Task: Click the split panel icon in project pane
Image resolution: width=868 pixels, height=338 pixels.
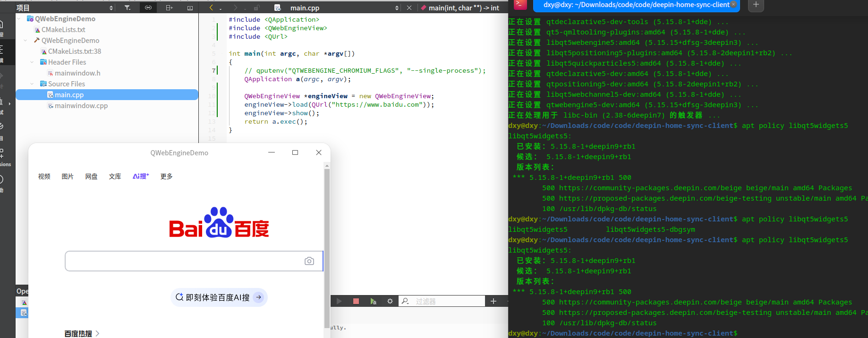Action: (x=169, y=8)
